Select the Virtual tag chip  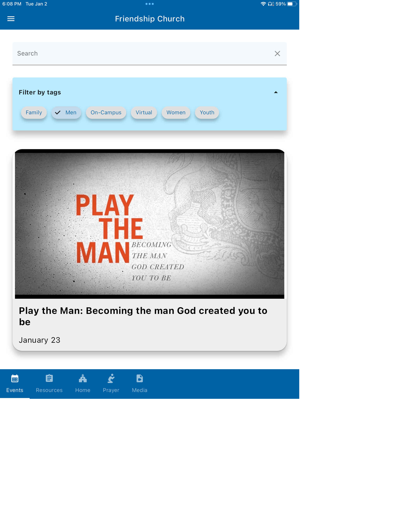(x=144, y=113)
